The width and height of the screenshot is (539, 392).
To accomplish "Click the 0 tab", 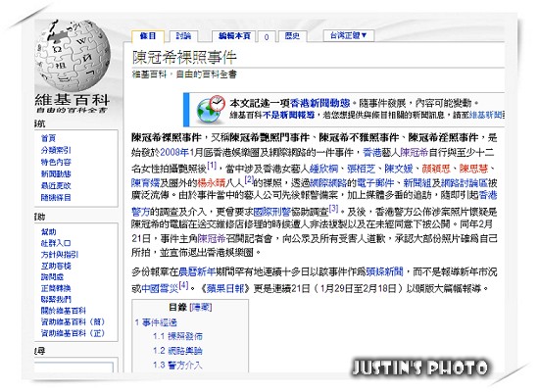I will click(x=267, y=37).
